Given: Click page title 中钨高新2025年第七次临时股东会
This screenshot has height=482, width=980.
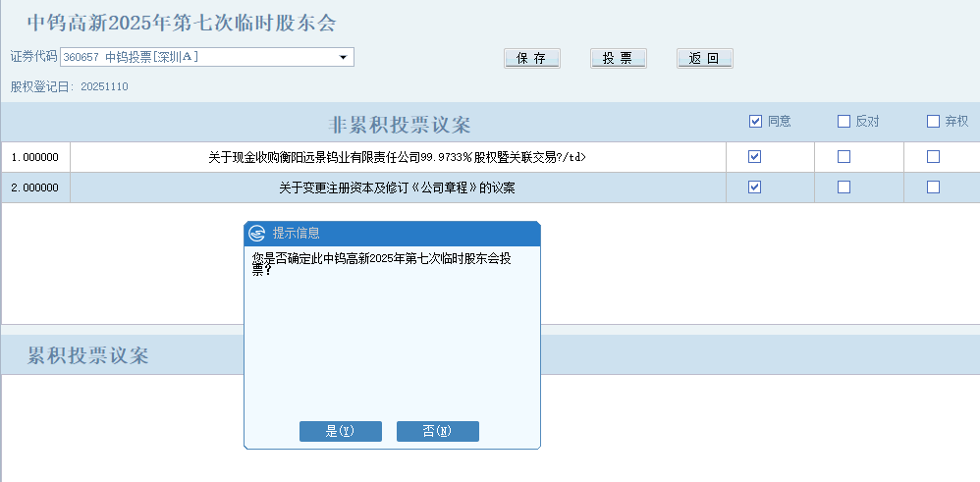Looking at the screenshot, I should [x=182, y=24].
